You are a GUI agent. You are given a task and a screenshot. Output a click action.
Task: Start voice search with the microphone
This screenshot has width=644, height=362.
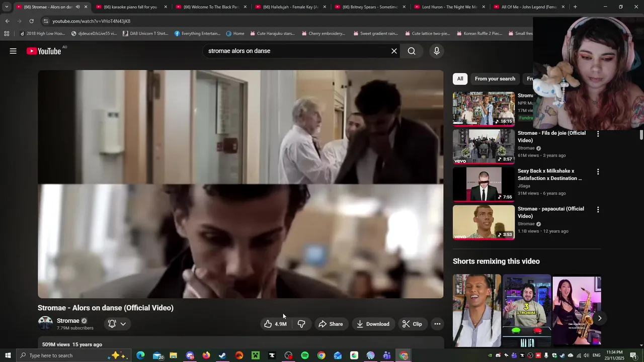[437, 51]
